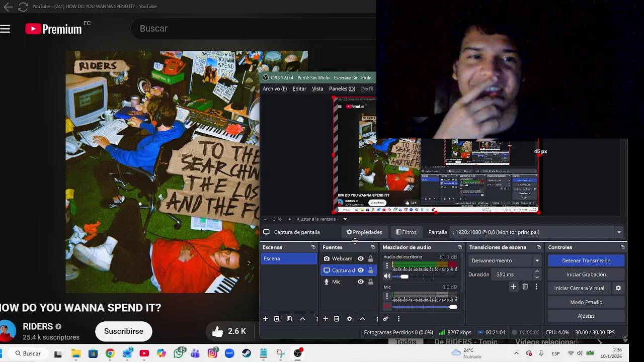This screenshot has height=362, width=644.
Task: Remove the transition with trash icon
Action: pyautogui.click(x=525, y=287)
